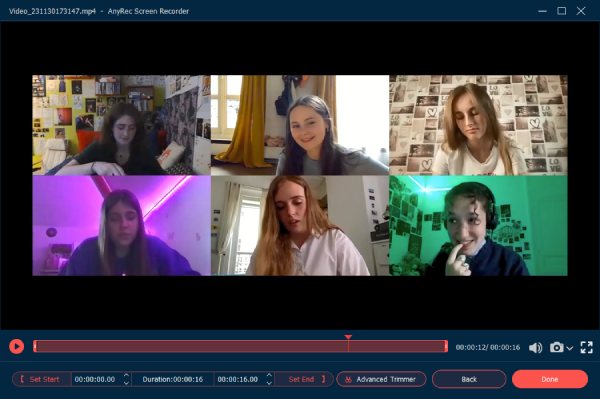Increase the end time stepper
Screen dimensions: 600x399
click(x=269, y=376)
